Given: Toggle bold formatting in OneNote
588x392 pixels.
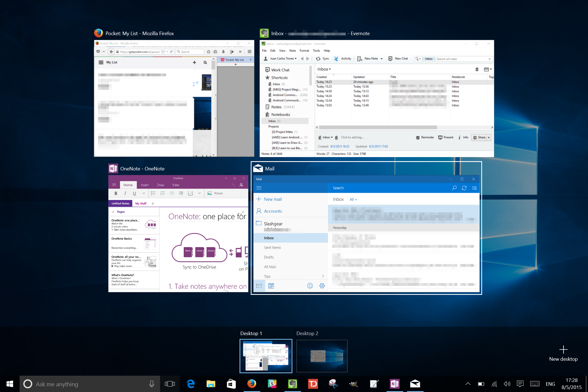Looking at the screenshot, I should tap(116, 193).
